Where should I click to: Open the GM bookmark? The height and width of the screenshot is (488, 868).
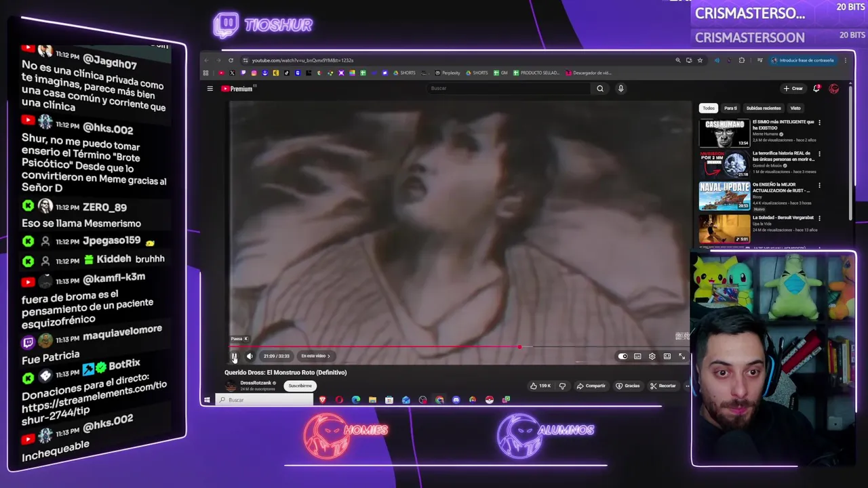pos(500,73)
